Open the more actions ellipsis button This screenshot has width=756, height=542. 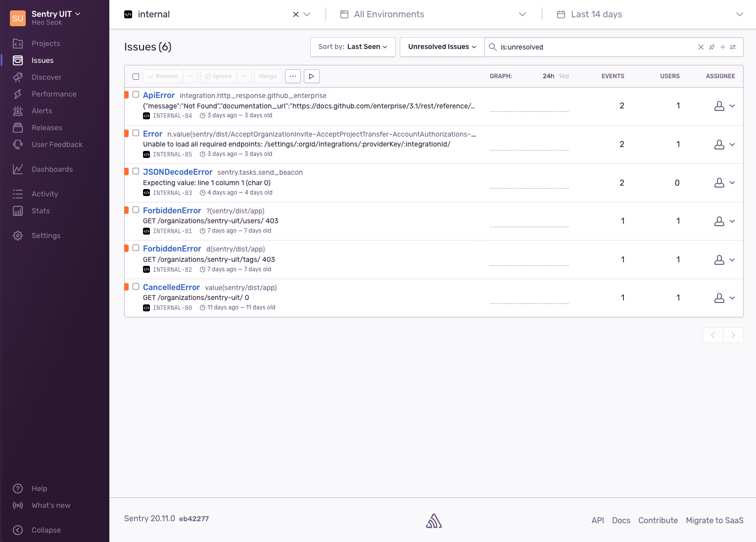coord(293,76)
